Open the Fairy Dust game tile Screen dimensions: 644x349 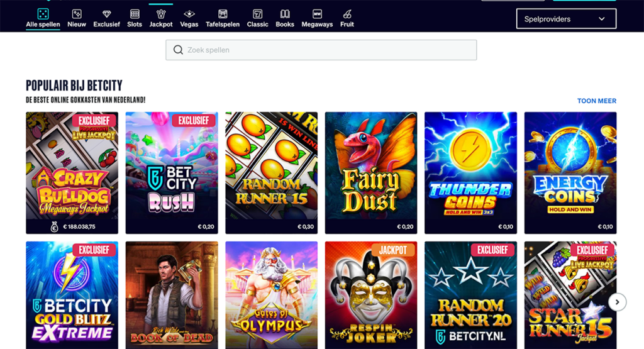(x=371, y=173)
